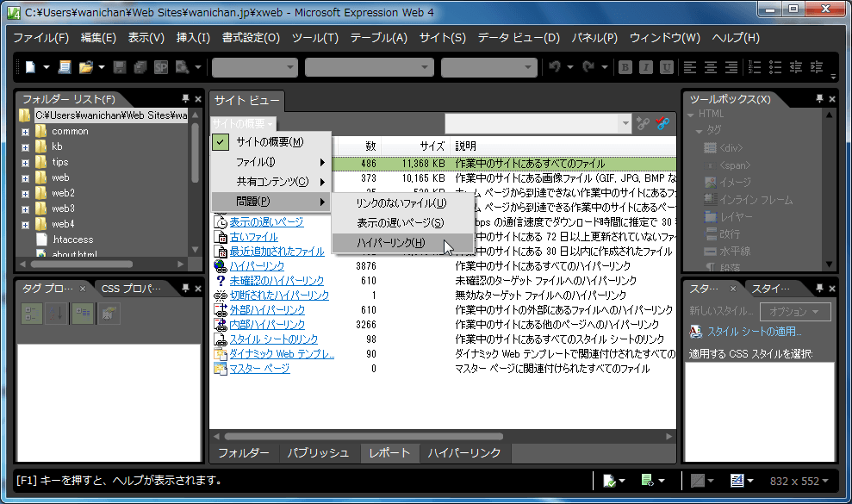
Task: Toggle show set properties on top
Action: pos(83,313)
